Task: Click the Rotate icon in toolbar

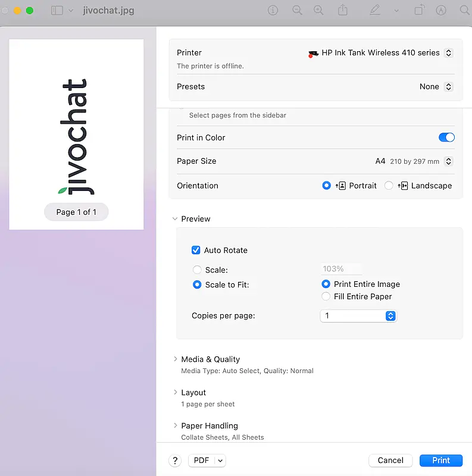Action: pyautogui.click(x=420, y=11)
